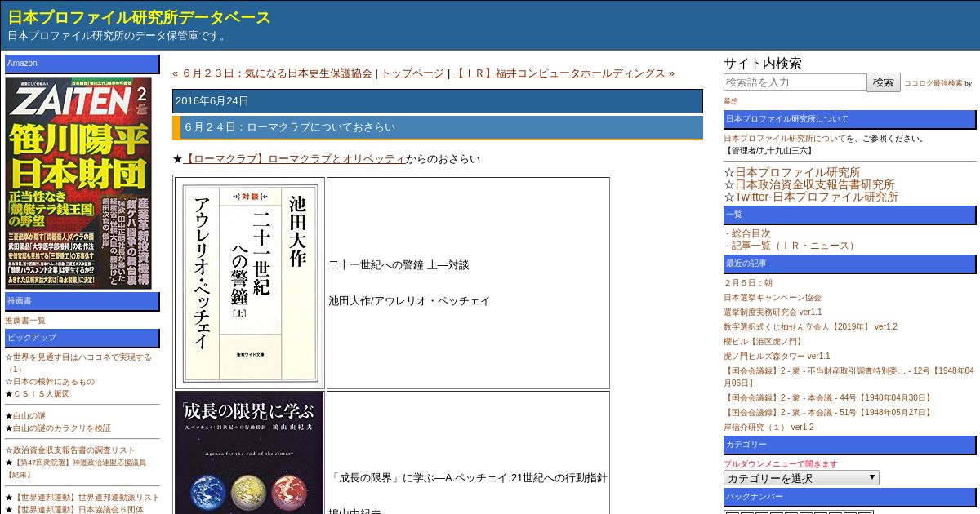Click the 二十一世紀への警鐘 上―対談 book title text
Image resolution: width=980 pixels, height=514 pixels.
[399, 265]
